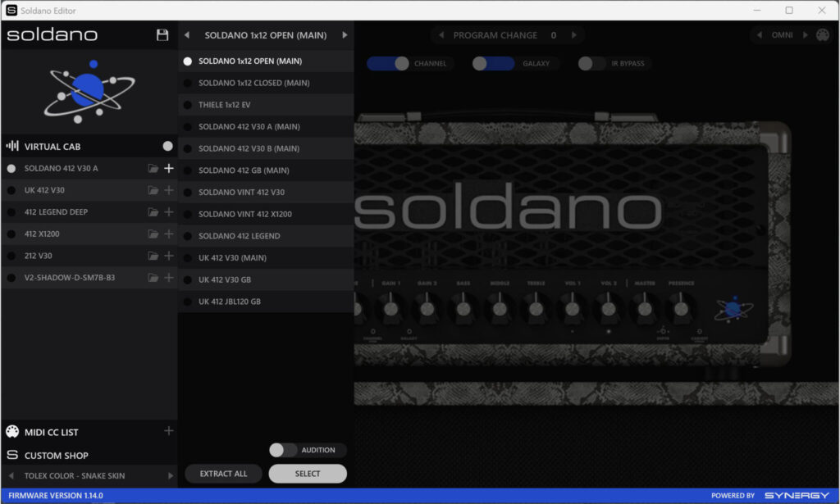Choose UK 412 JBL120 GB cab
The height and width of the screenshot is (504, 840).
[266, 302]
